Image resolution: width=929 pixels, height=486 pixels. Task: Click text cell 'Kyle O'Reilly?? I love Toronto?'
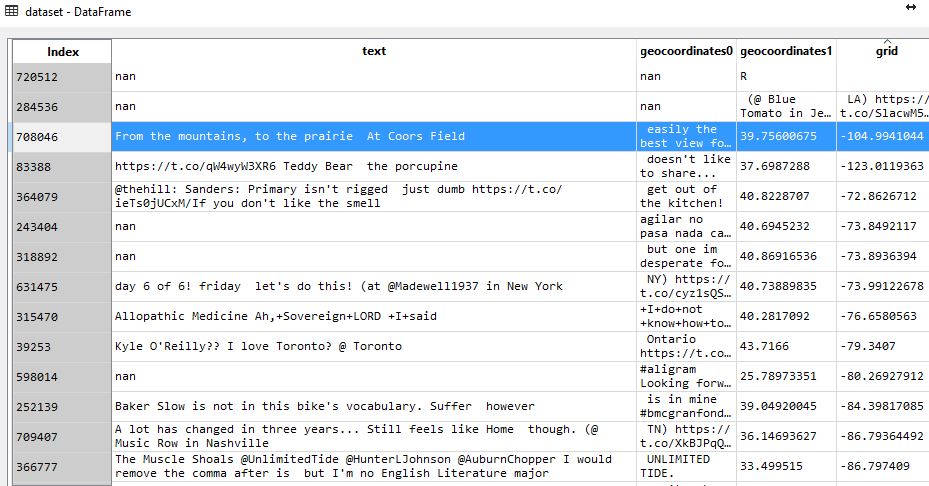[x=374, y=346]
